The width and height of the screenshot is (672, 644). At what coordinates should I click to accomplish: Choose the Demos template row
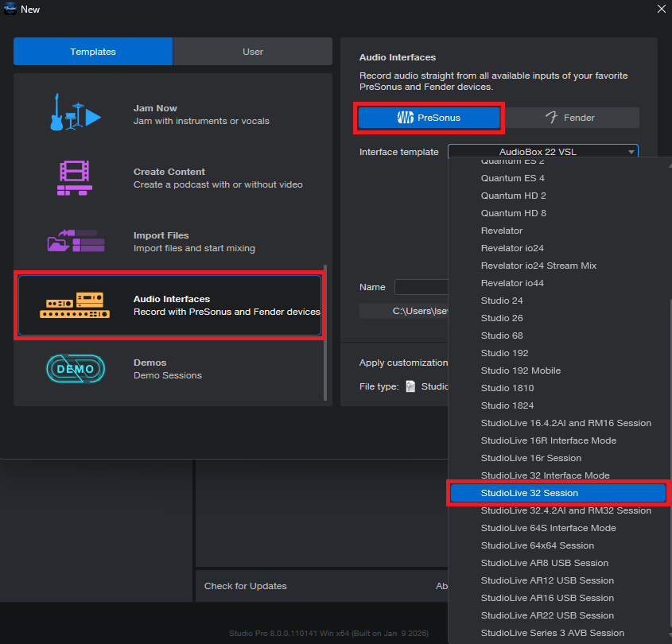point(169,369)
